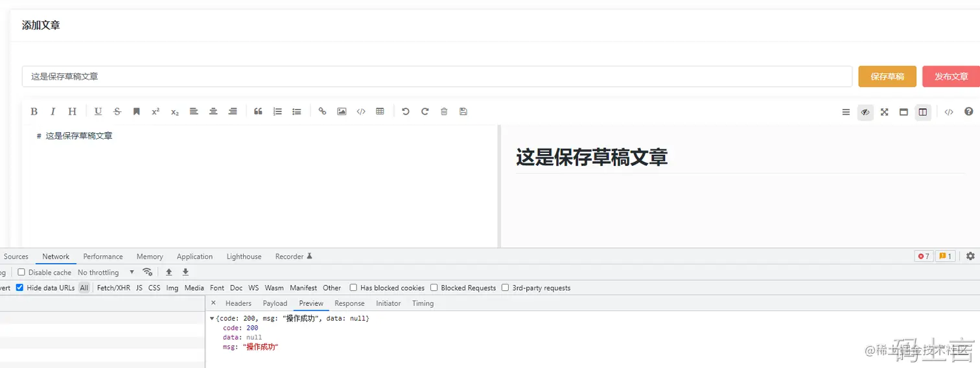
Task: Show request Payload tab
Action: 275,303
